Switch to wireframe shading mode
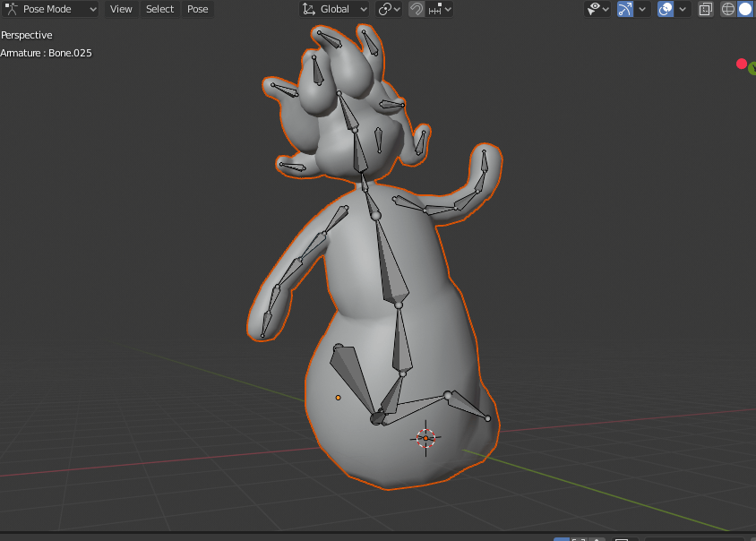This screenshot has width=756, height=541. click(728, 9)
